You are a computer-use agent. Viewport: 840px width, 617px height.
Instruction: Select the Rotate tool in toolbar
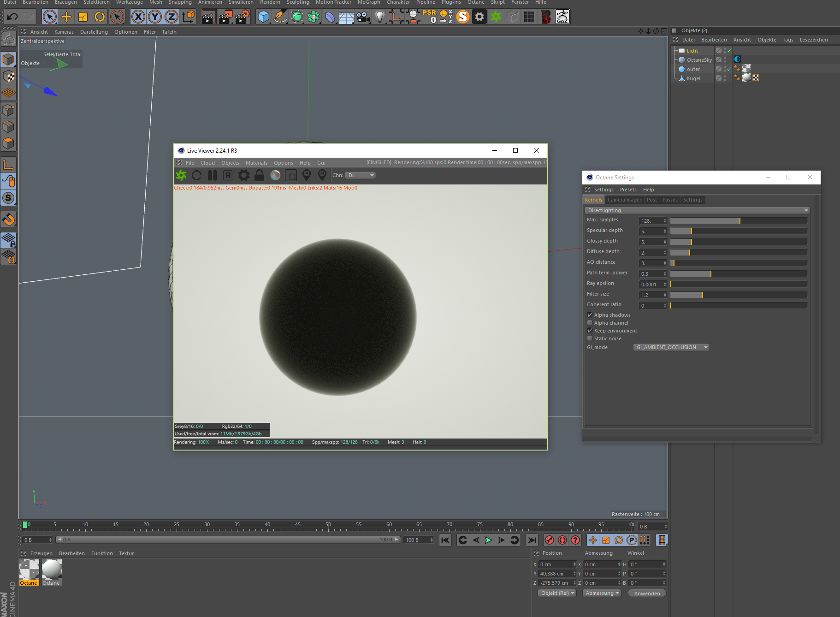100,17
